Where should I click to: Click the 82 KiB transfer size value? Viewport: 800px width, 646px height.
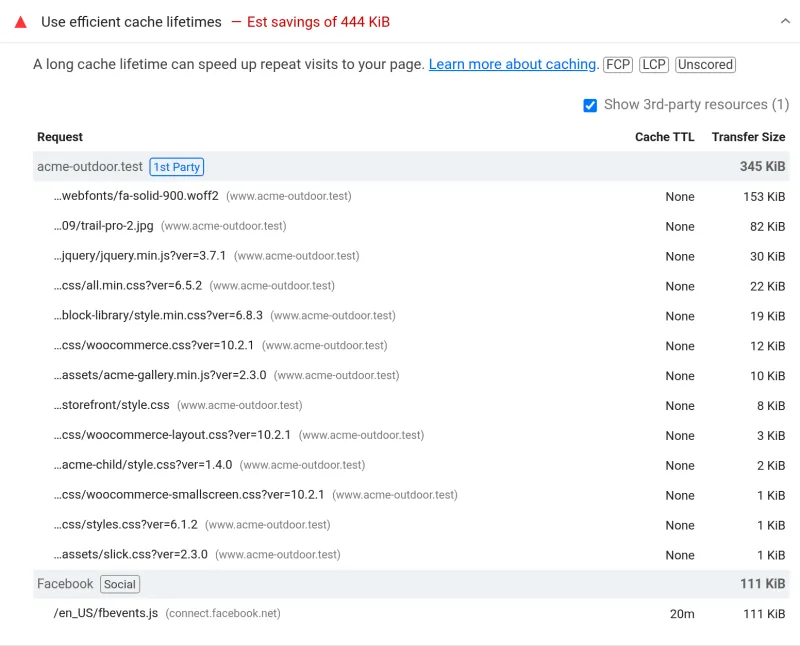coord(767,227)
